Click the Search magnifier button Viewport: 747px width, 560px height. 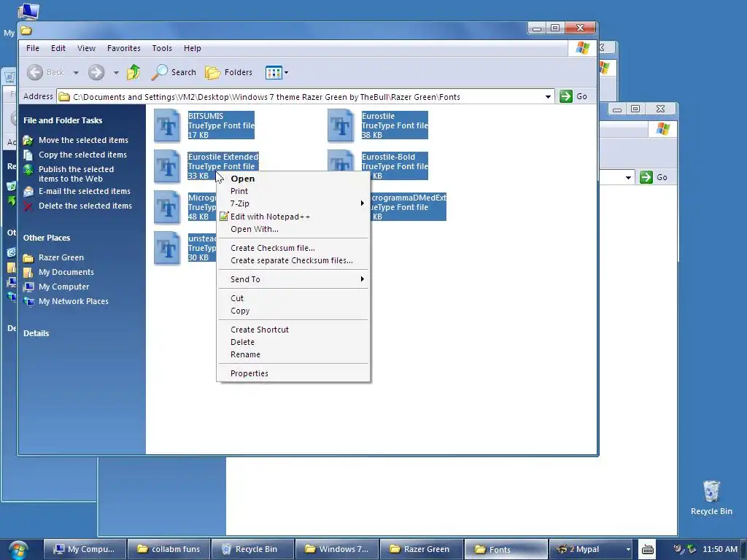(x=174, y=72)
